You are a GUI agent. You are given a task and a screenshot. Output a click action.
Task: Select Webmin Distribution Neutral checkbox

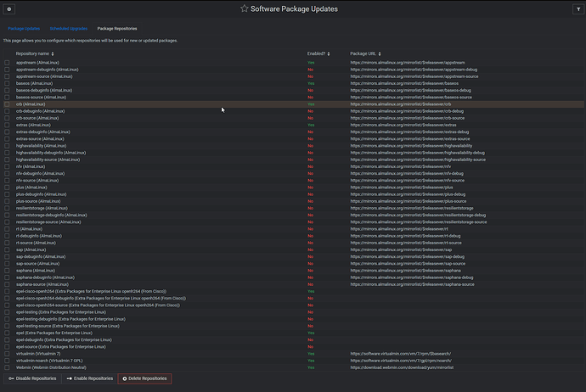pyautogui.click(x=7, y=367)
